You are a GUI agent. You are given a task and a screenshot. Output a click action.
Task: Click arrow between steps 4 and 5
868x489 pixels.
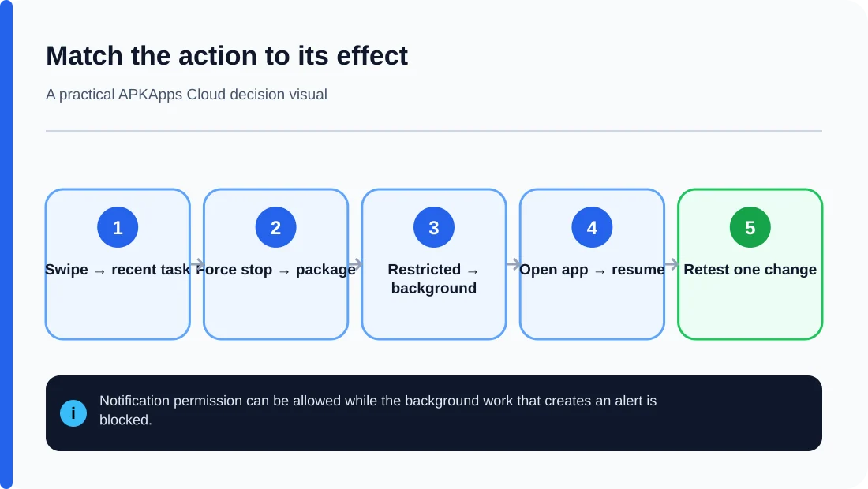point(672,264)
